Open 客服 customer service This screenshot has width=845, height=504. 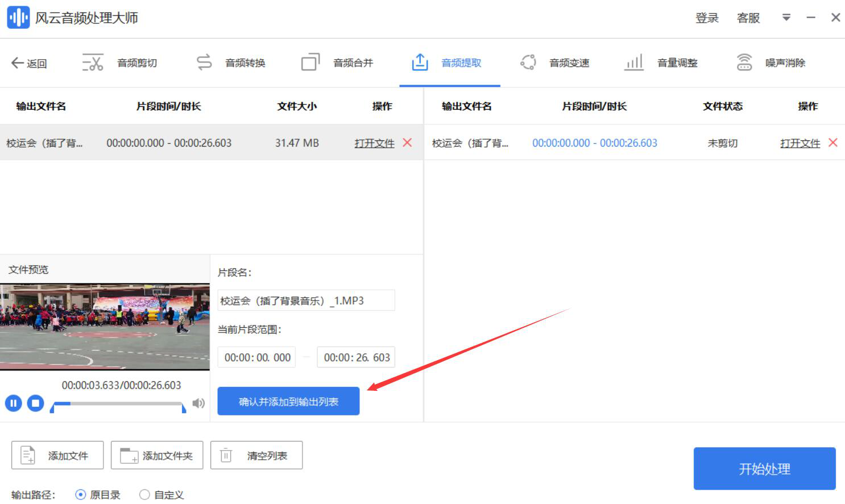coord(748,18)
